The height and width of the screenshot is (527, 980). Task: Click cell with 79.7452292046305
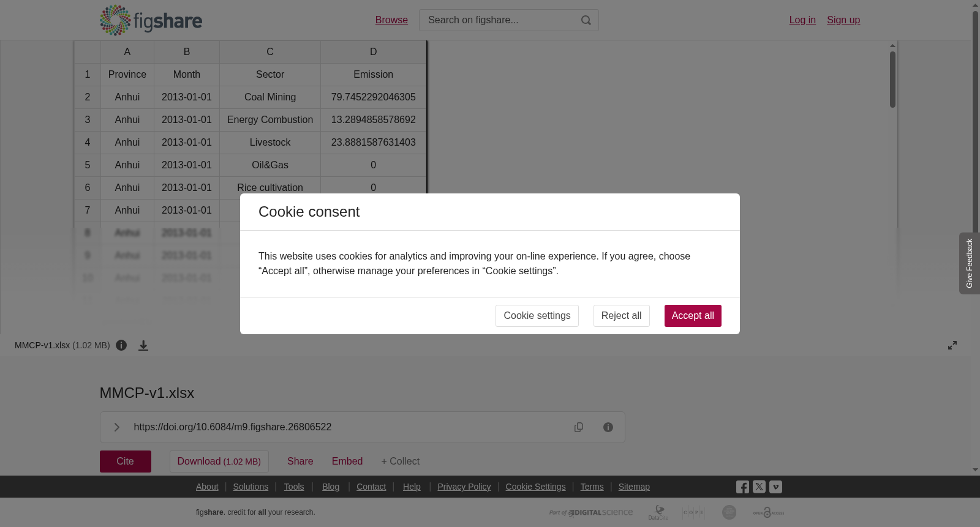click(374, 97)
